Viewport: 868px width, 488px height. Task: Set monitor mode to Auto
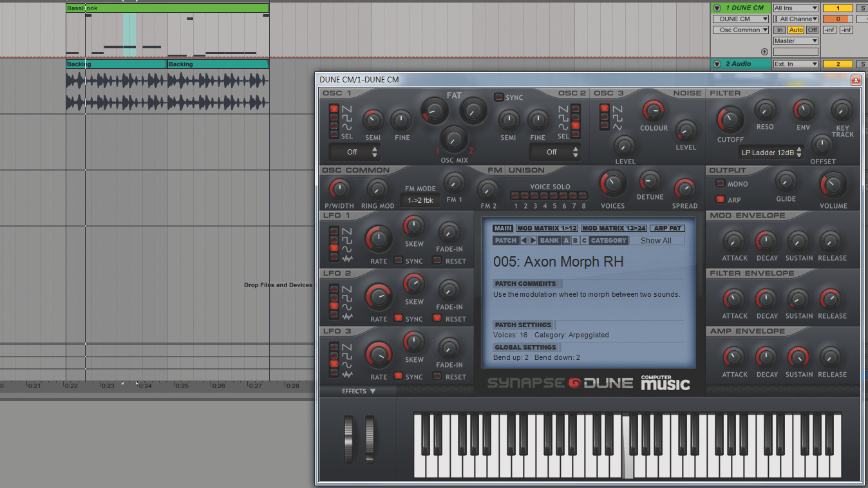pos(796,30)
